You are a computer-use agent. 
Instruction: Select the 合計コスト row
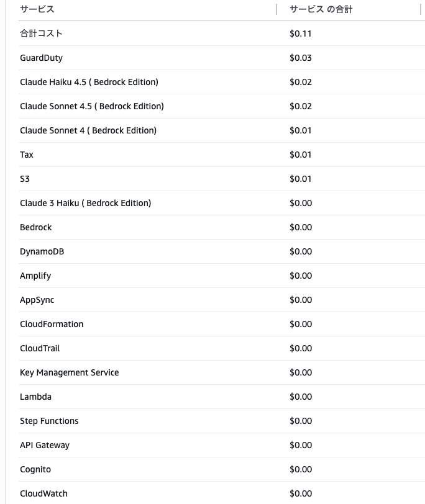41,34
